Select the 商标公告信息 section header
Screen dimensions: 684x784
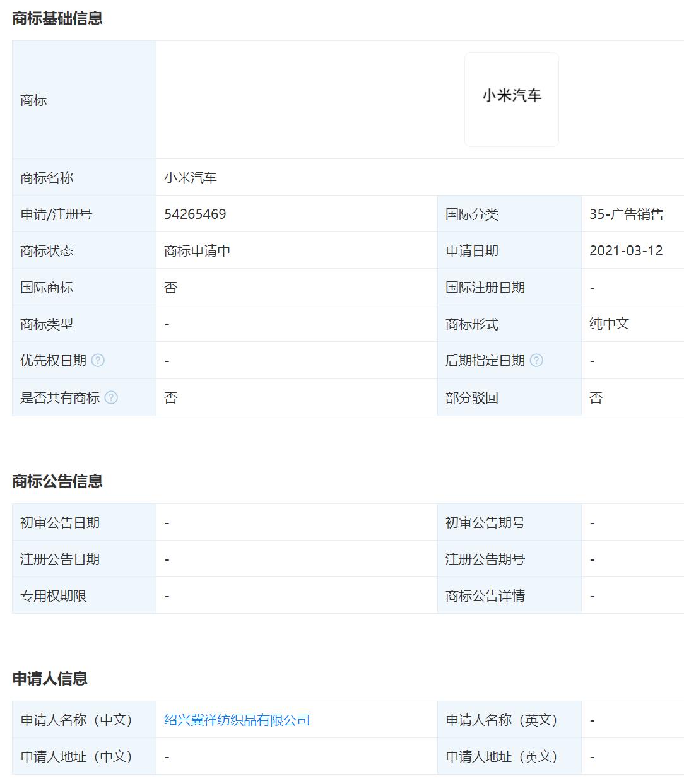coord(59,481)
